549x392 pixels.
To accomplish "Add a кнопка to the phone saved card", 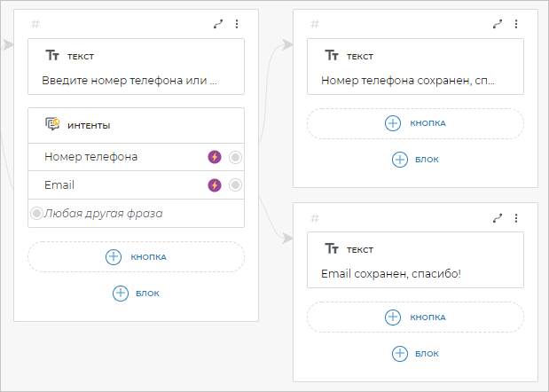I will click(x=415, y=123).
